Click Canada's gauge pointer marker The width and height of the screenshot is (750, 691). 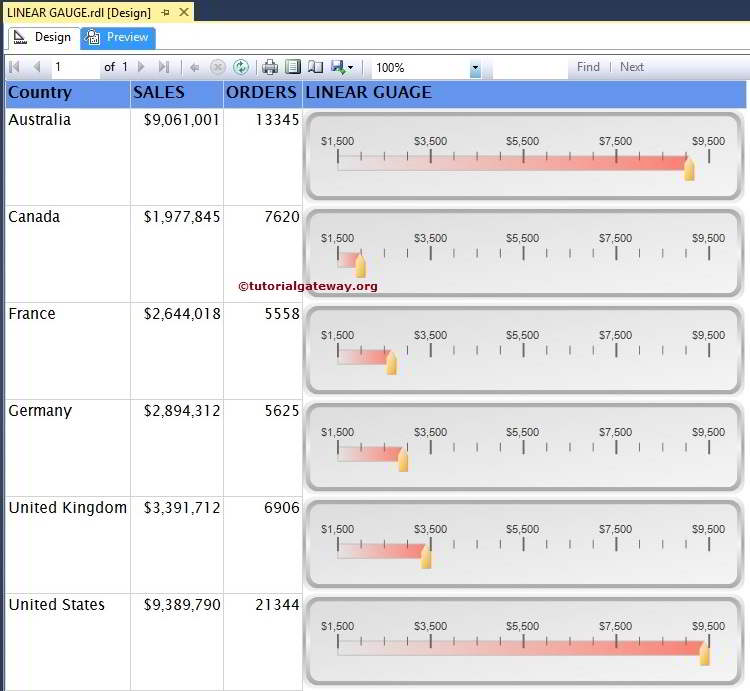pos(361,267)
